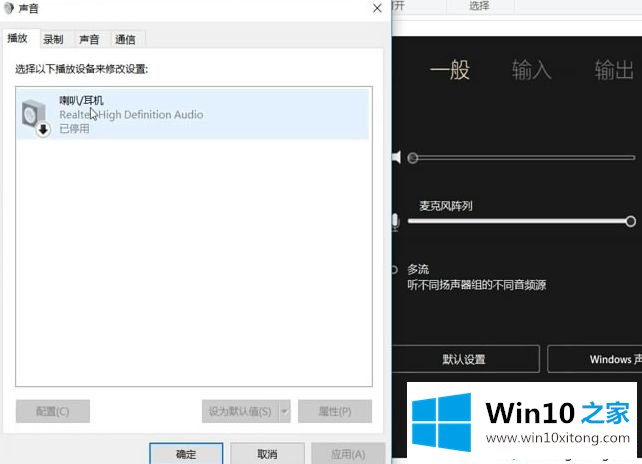Click the disabled down-arrow badge on speaker
Viewport: 642px width, 464px height.
pos(43,129)
